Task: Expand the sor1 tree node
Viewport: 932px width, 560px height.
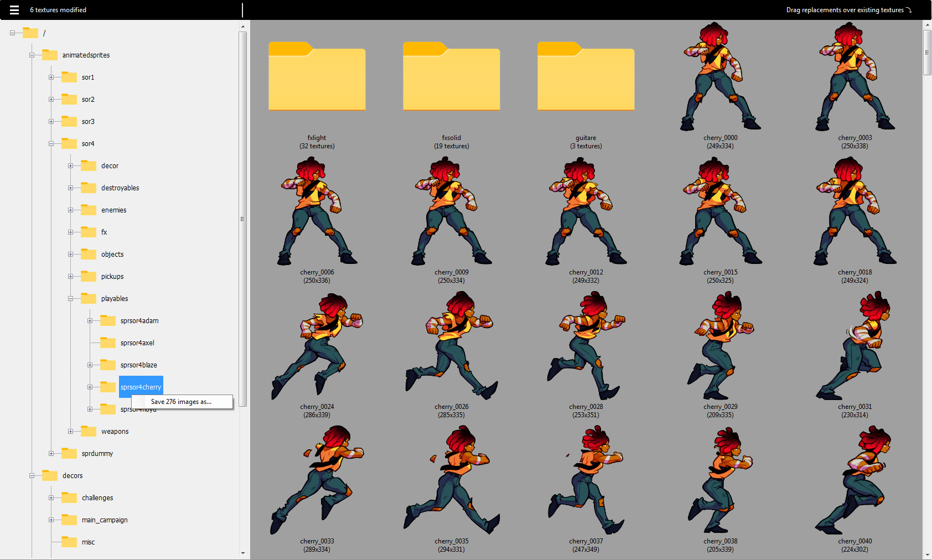Action: [x=51, y=77]
